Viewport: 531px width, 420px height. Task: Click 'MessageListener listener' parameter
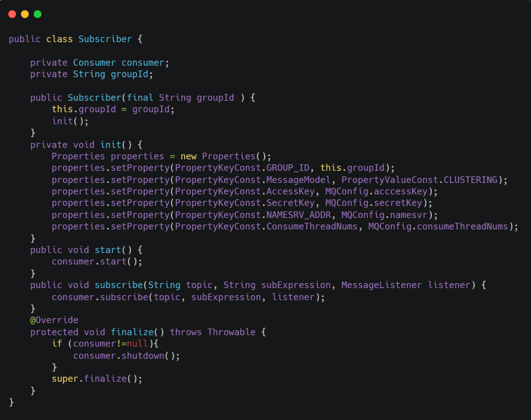[x=406, y=285]
